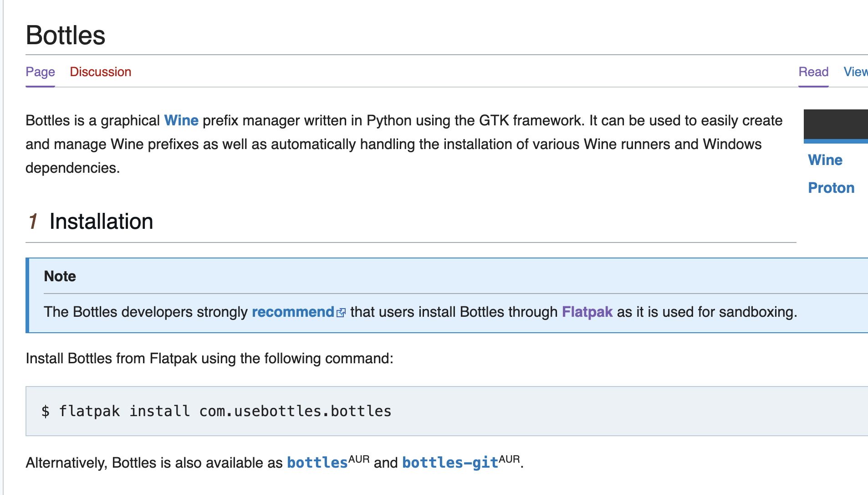
Task: Select the Read tab
Action: [x=813, y=72]
